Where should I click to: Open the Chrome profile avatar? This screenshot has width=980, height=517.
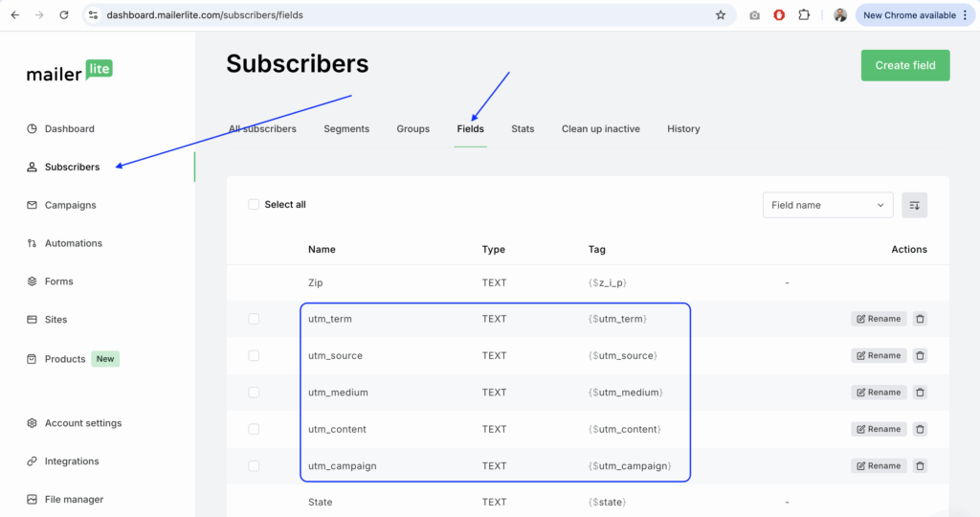coord(840,15)
